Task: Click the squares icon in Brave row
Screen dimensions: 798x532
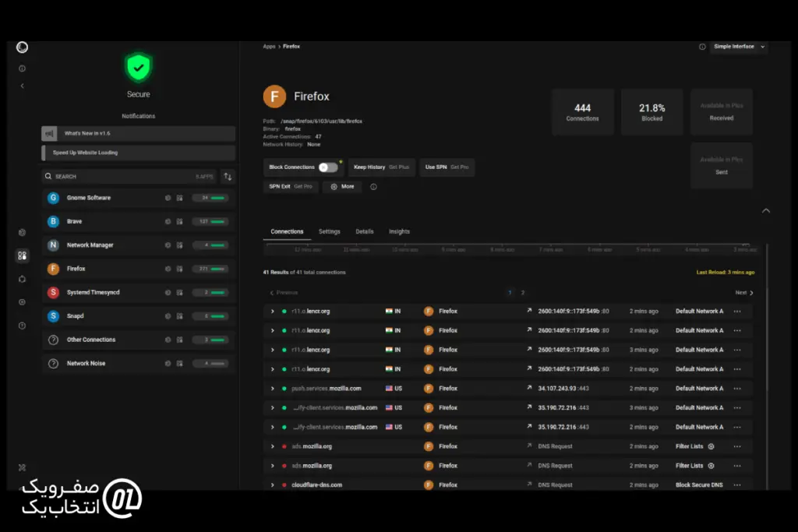Action: (180, 221)
